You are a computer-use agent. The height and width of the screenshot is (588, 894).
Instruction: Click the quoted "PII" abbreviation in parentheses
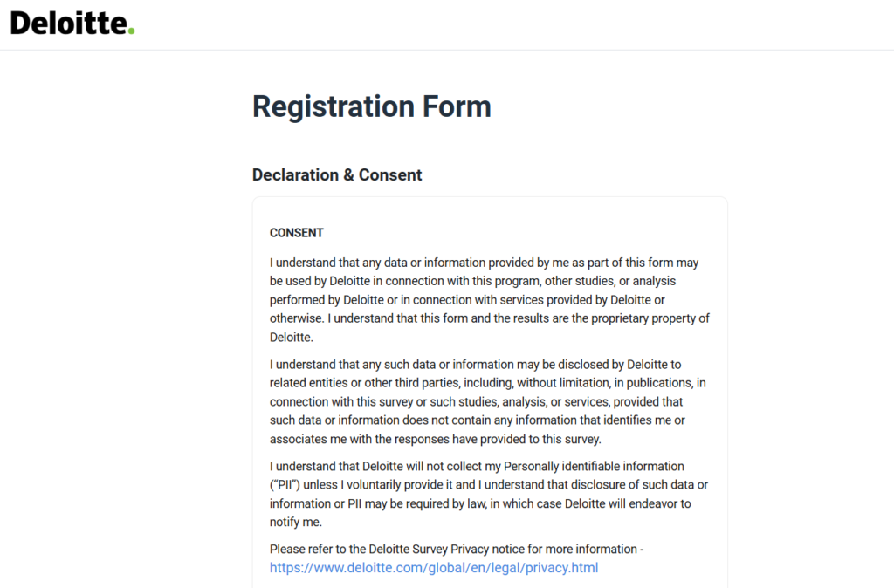[x=285, y=485]
